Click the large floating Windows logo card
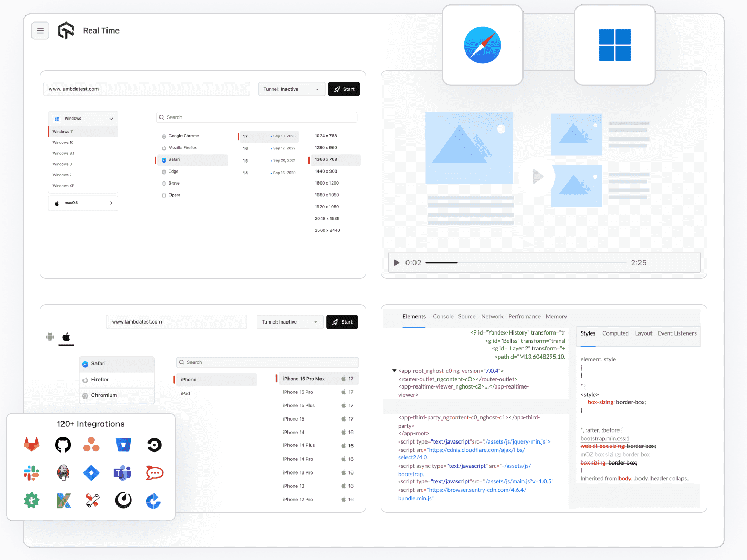 [x=615, y=45]
